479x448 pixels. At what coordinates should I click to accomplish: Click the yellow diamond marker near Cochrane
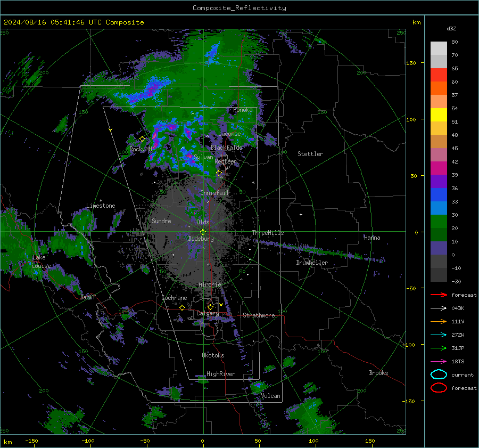tap(183, 307)
